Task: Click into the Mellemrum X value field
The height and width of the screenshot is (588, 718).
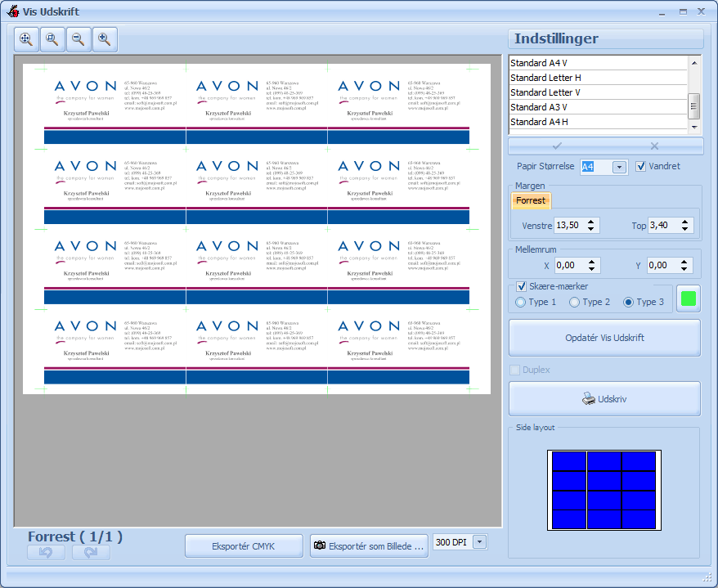Action: [x=571, y=265]
